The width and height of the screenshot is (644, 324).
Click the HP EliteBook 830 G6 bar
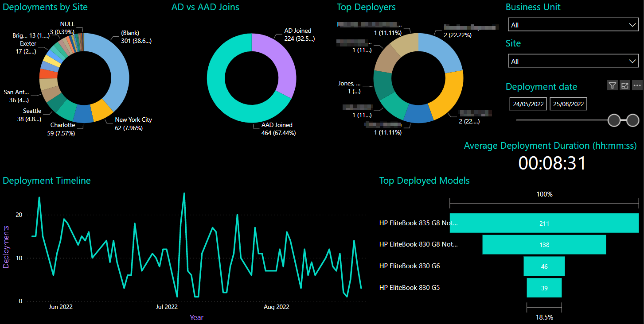point(544,266)
